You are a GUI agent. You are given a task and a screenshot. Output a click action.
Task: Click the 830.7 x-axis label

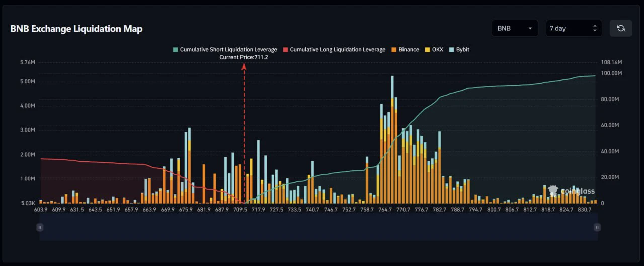tap(584, 209)
